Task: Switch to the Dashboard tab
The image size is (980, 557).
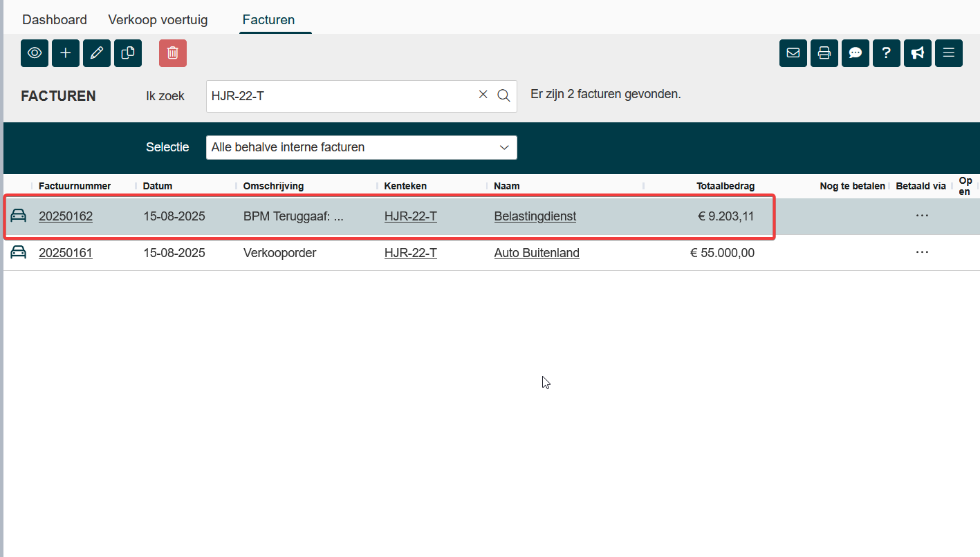Action: [55, 19]
